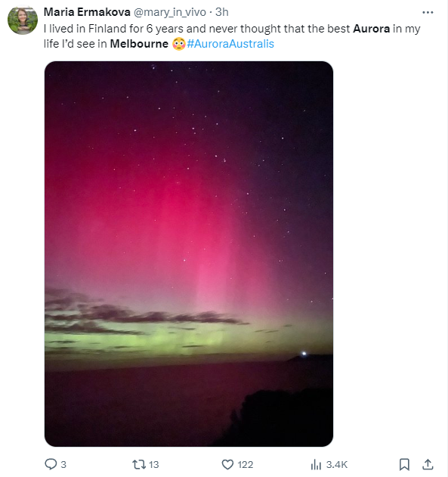Image resolution: width=448 pixels, height=477 pixels.
Task: Click the flushed face emoji
Action: pyautogui.click(x=179, y=44)
